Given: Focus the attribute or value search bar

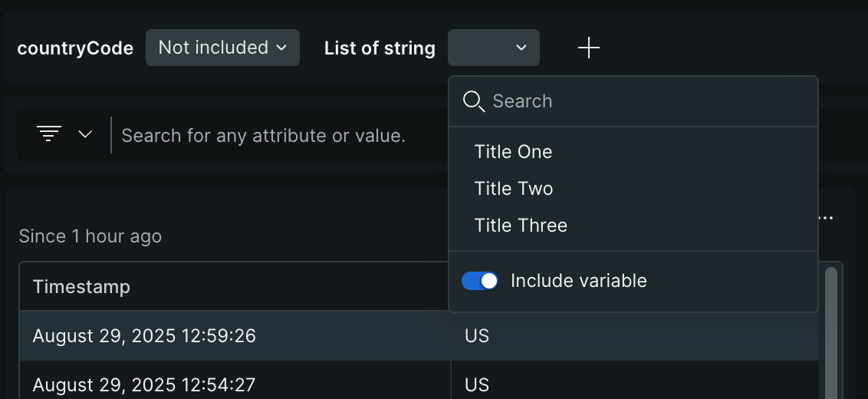Looking at the screenshot, I should (263, 136).
